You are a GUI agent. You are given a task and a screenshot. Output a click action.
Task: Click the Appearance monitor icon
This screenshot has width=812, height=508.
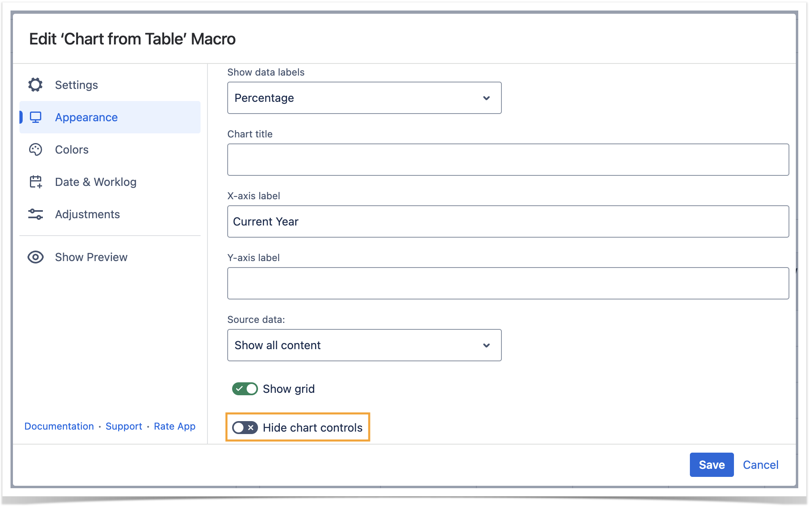(x=36, y=117)
